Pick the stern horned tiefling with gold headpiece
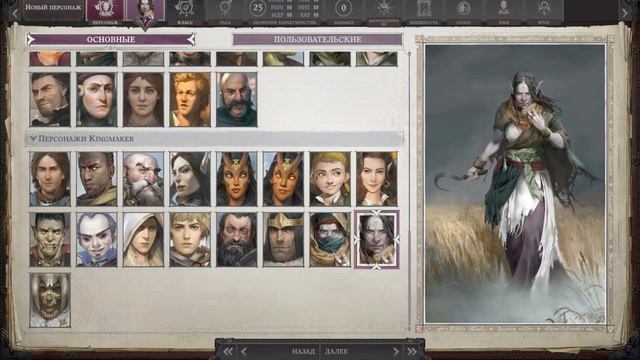The width and height of the screenshot is (640, 360). pyautogui.click(x=237, y=179)
